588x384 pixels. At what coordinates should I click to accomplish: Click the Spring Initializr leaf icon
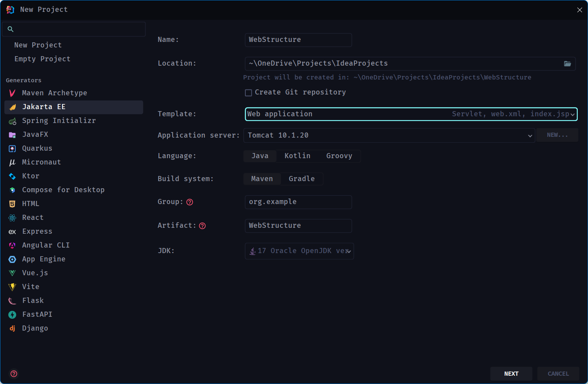pyautogui.click(x=12, y=121)
